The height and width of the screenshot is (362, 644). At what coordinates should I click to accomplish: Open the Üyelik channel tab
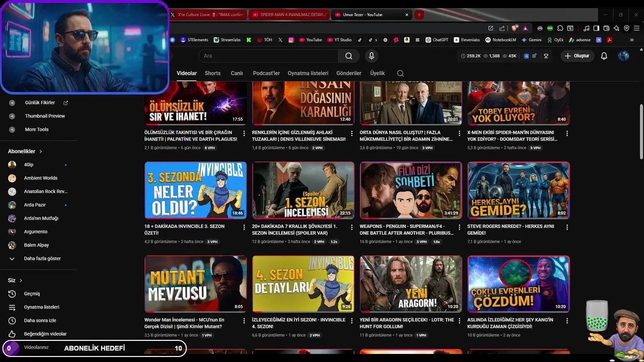pos(377,73)
